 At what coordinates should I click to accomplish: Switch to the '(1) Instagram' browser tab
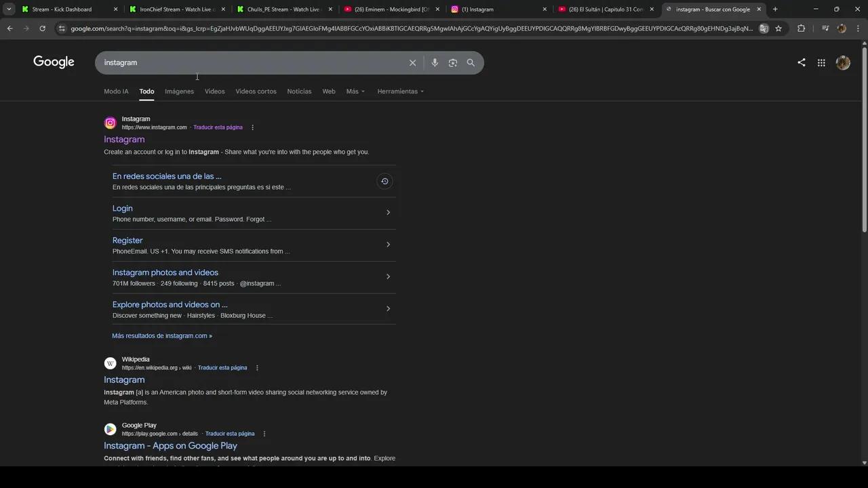click(x=498, y=9)
